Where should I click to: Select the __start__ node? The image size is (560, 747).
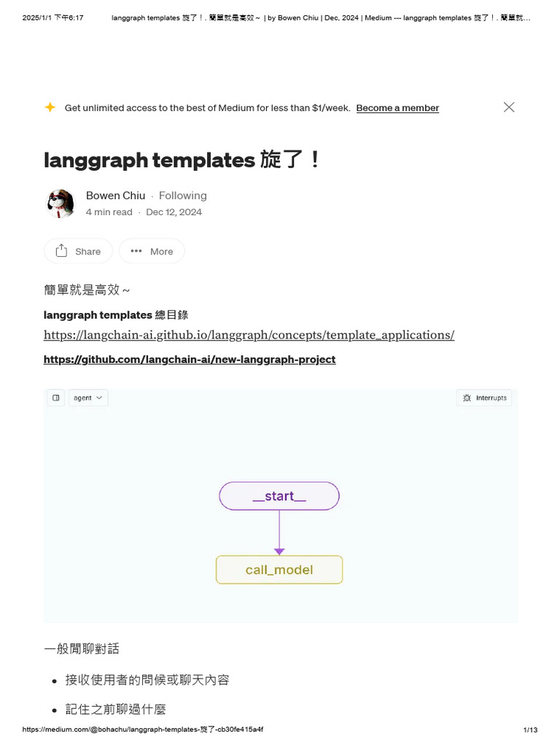coord(279,496)
